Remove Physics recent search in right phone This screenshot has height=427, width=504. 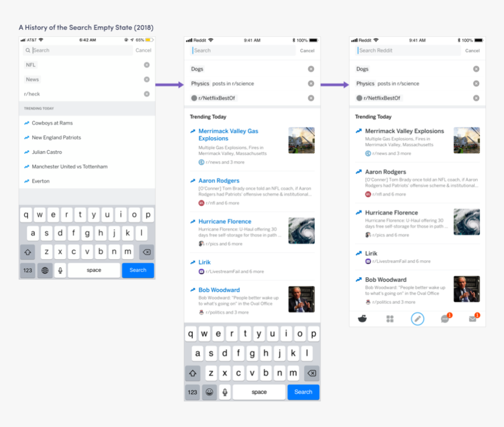[476, 84]
